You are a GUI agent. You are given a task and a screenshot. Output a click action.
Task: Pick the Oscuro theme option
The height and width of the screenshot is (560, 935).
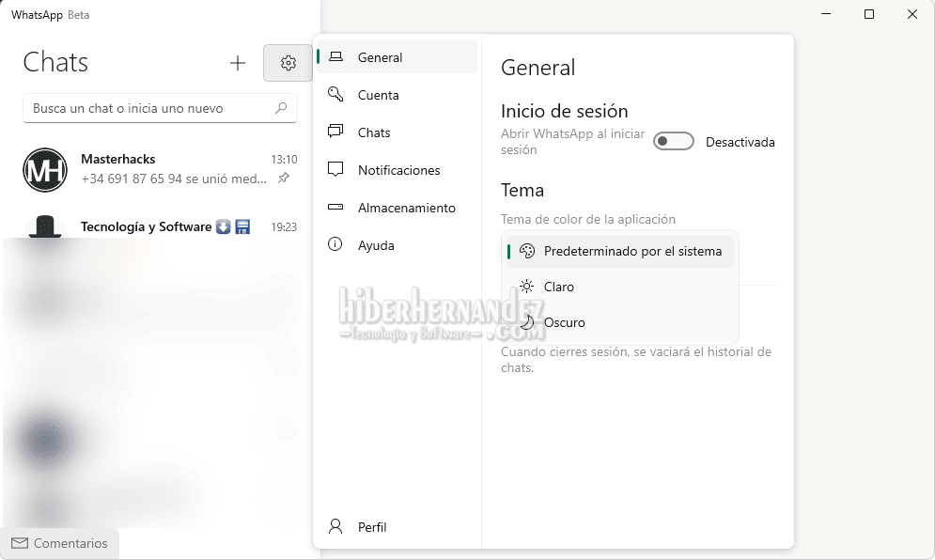pos(619,322)
